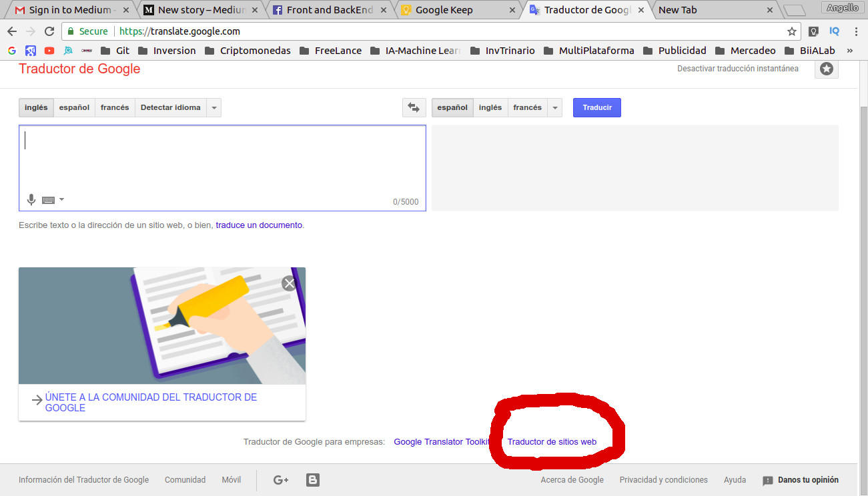Viewport: 868px width, 496px height.
Task: Close the community promo card
Action: (x=289, y=283)
